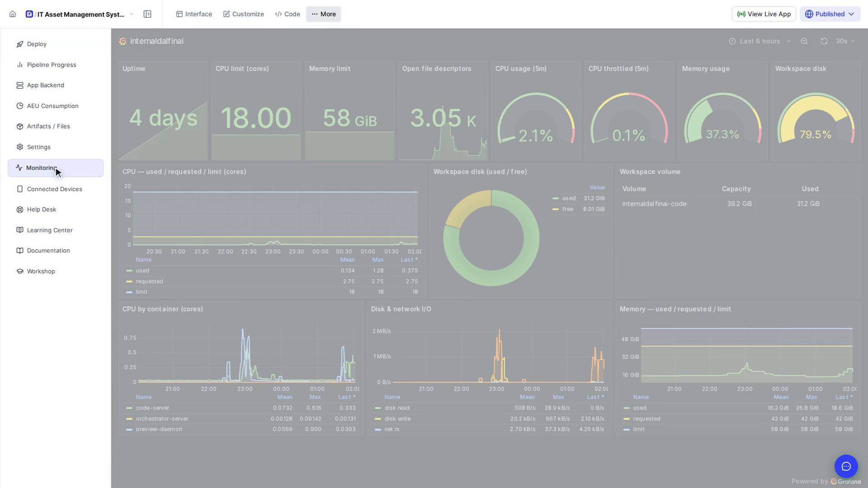Sort CPU legend by Max column
Viewport: 868px width, 488px height.
378,260
